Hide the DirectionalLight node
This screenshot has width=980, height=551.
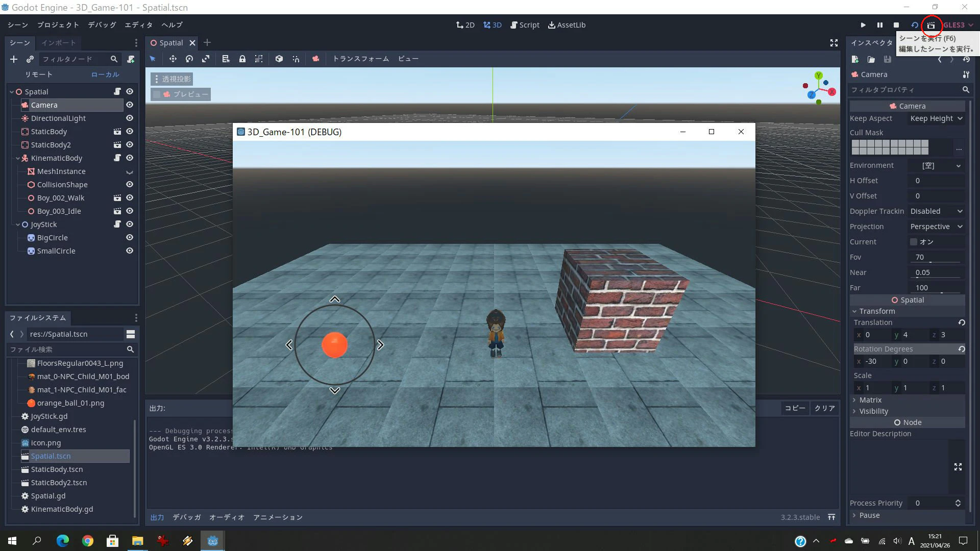[x=130, y=118]
